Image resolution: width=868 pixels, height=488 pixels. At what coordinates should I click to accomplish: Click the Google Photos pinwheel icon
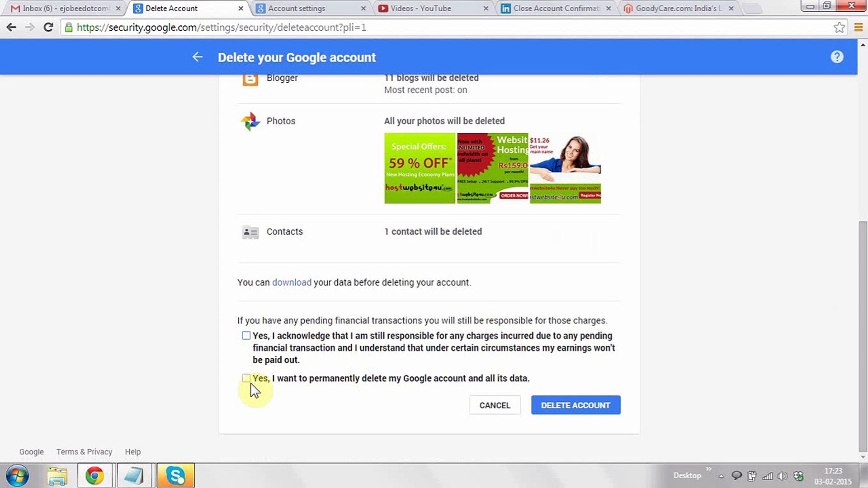click(250, 121)
